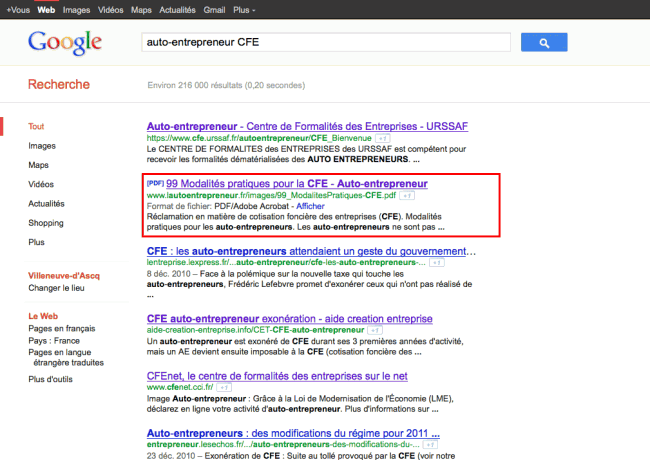Screen dimensions: 650x460
Task: Click the search box containing auto-entrepreneur CFE
Action: [x=326, y=42]
